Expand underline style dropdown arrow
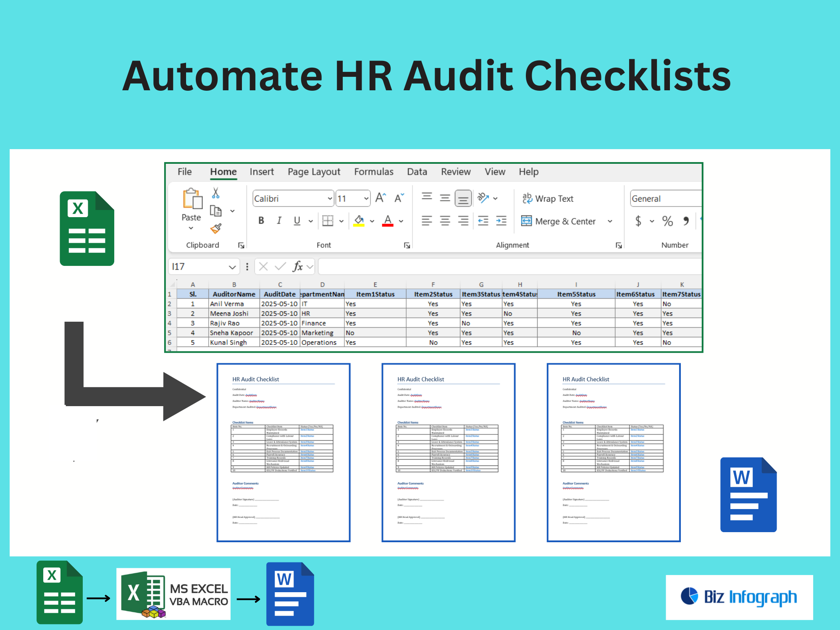Image resolution: width=840 pixels, height=630 pixels. pos(310,221)
